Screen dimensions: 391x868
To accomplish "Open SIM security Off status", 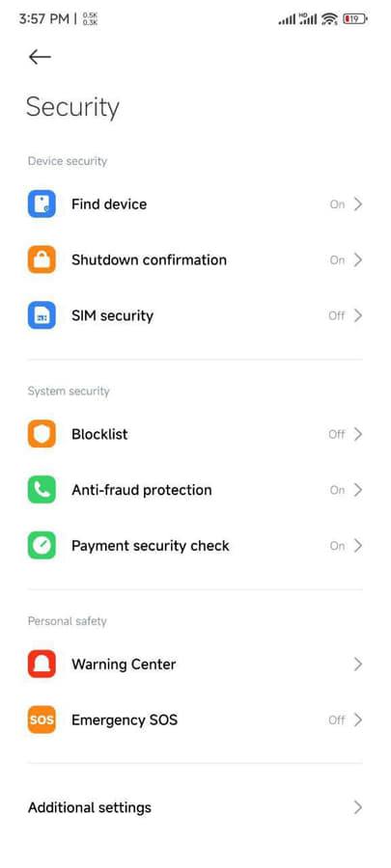I will click(x=336, y=315).
